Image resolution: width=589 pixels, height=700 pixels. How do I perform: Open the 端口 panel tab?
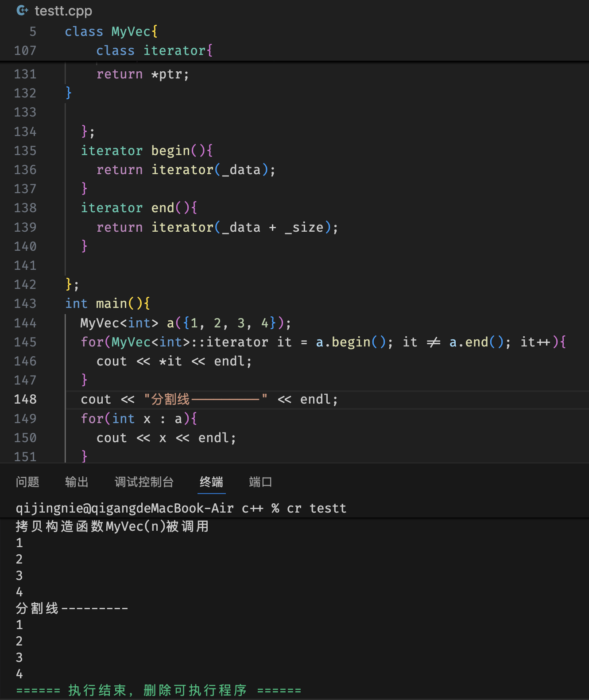[x=260, y=482]
